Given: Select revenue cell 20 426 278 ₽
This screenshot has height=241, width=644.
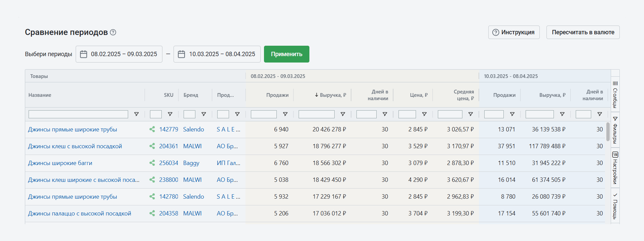Looking at the screenshot, I should pos(329,129).
